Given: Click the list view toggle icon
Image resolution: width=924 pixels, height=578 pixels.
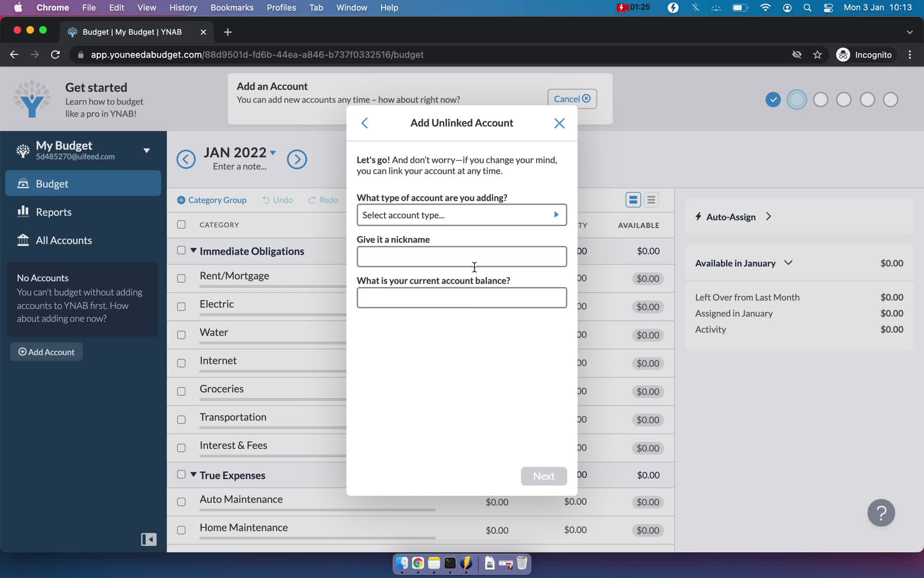Looking at the screenshot, I should 651,199.
